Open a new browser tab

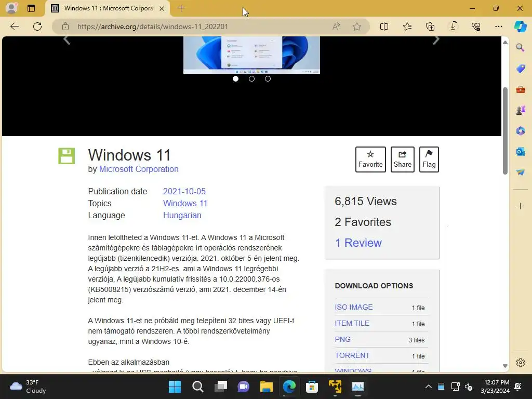click(x=181, y=8)
